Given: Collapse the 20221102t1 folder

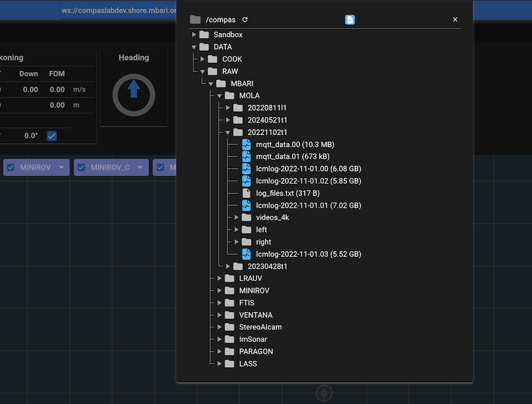Looking at the screenshot, I should (228, 132).
